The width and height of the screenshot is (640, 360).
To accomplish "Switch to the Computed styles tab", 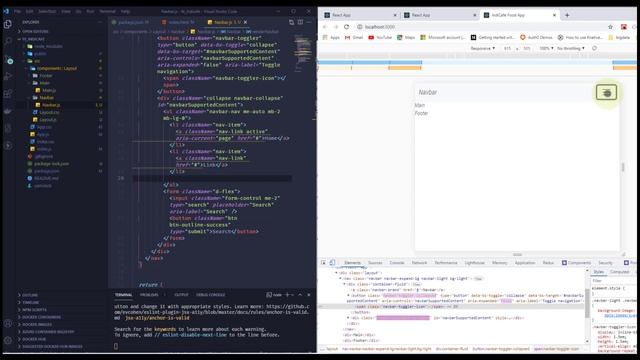I will pyautogui.click(x=619, y=271).
